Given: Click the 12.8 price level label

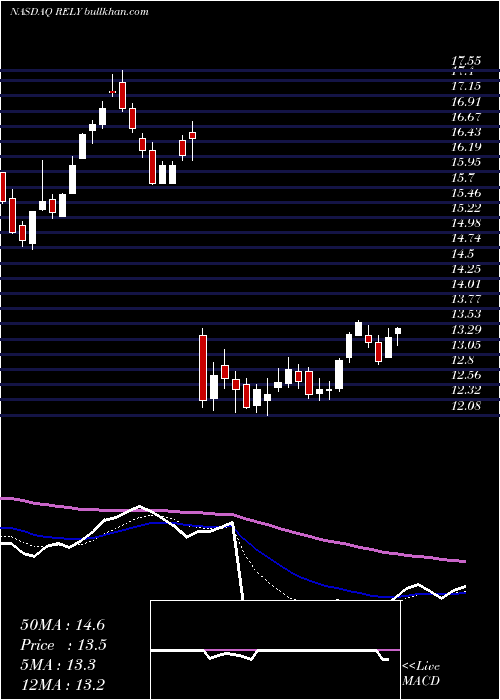Looking at the screenshot, I should point(462,360).
